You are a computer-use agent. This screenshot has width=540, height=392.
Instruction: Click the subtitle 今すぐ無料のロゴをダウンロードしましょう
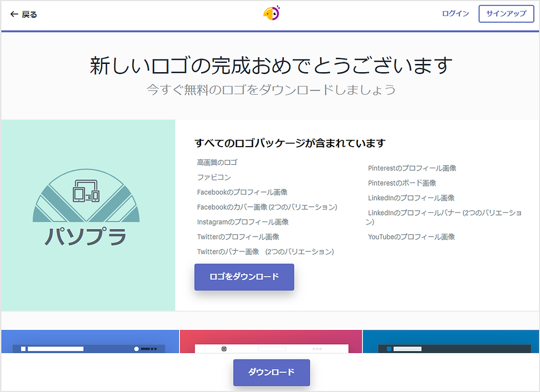click(271, 89)
